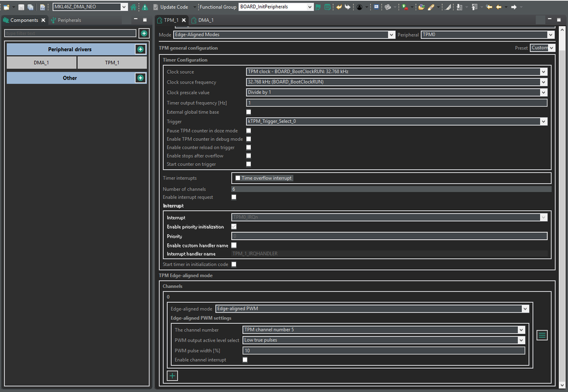
Task: Click the Forward white arrow icon
Action: click(x=513, y=7)
